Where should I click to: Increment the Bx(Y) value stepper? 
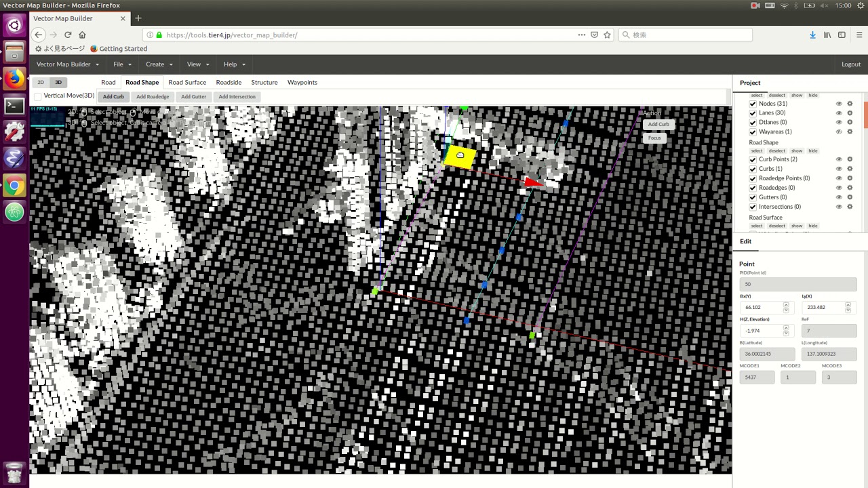click(x=786, y=305)
